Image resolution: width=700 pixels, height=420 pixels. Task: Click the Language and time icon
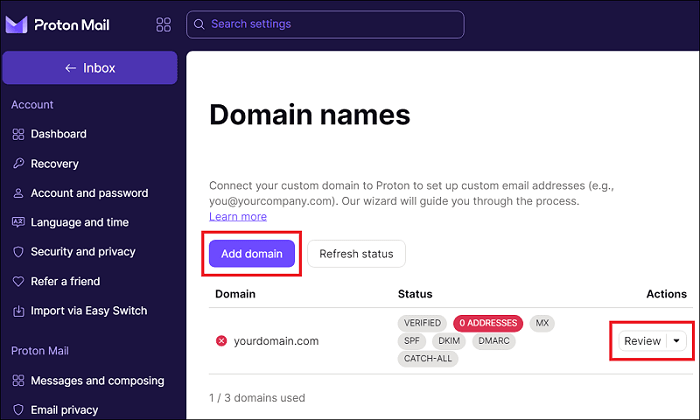pos(18,222)
